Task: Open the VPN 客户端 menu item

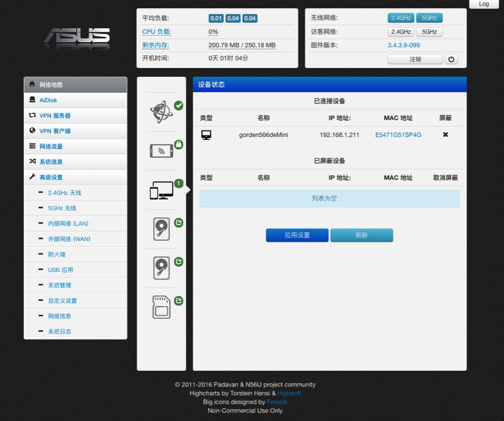Action: pyautogui.click(x=76, y=131)
